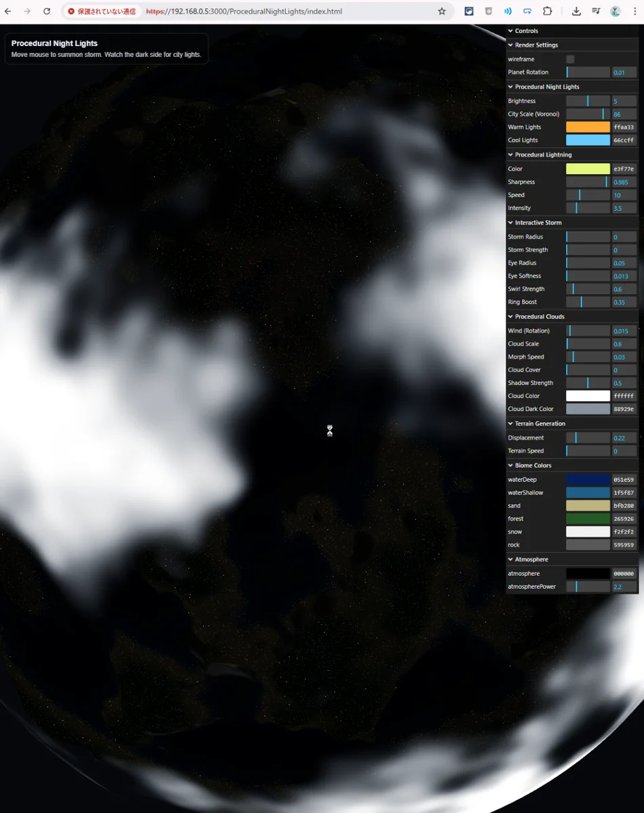Open the Chrome three-dot menu

[x=635, y=12]
